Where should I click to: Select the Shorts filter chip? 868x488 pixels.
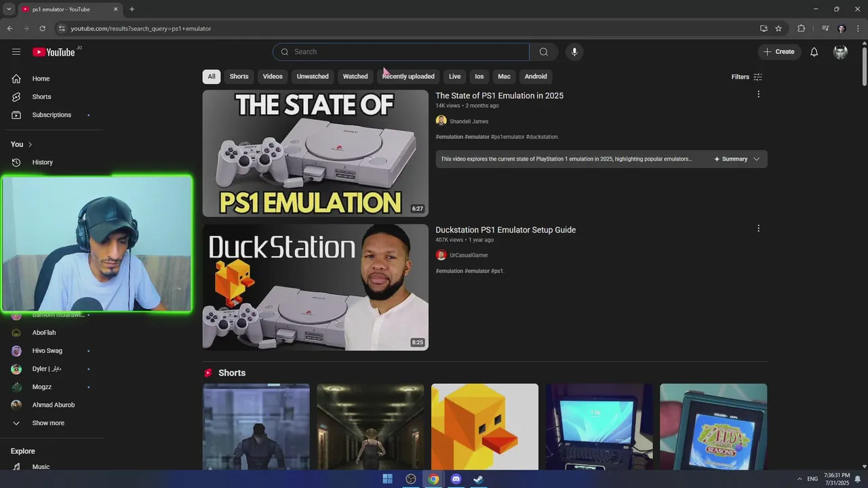coord(239,77)
